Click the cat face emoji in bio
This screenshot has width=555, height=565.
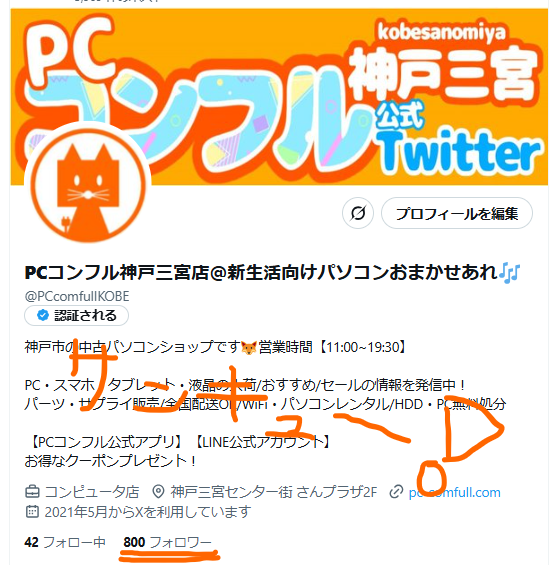tap(249, 348)
